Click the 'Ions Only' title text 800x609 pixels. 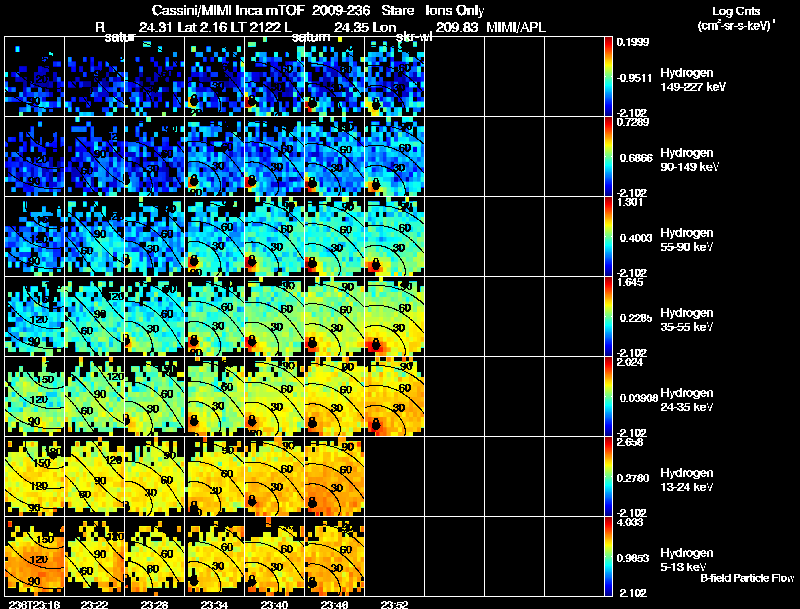(x=455, y=11)
